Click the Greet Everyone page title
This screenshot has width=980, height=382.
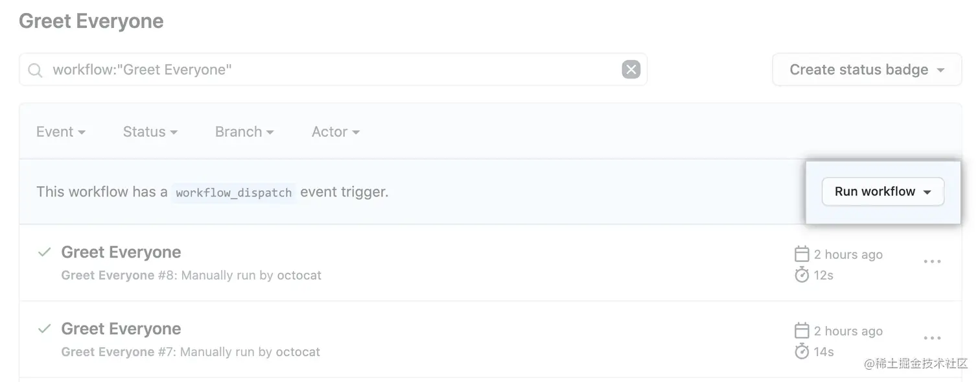[x=91, y=21]
